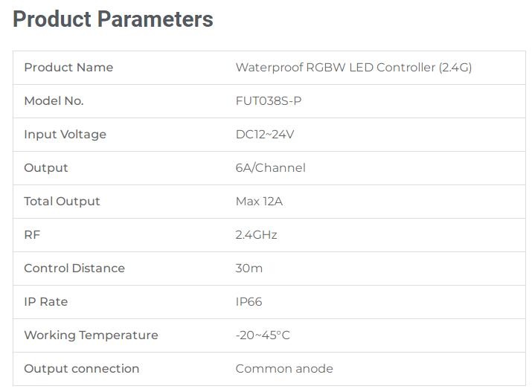
Task: Click the Max 12A value
Action: coord(259,201)
